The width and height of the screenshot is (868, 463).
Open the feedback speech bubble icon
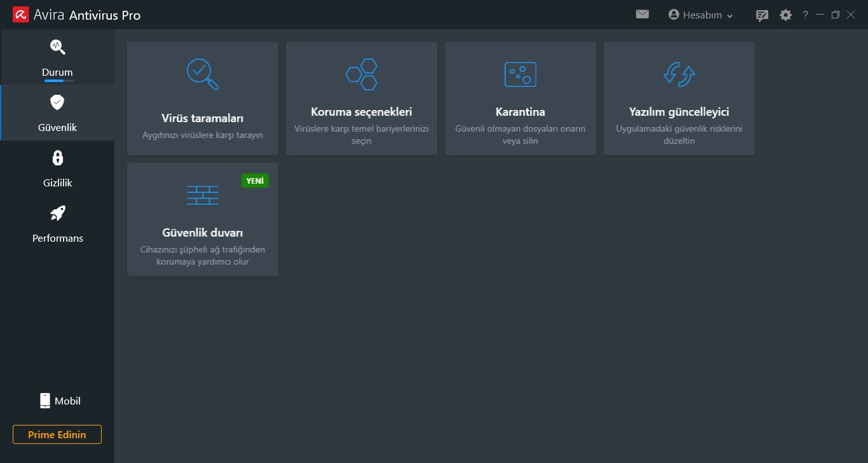(762, 15)
